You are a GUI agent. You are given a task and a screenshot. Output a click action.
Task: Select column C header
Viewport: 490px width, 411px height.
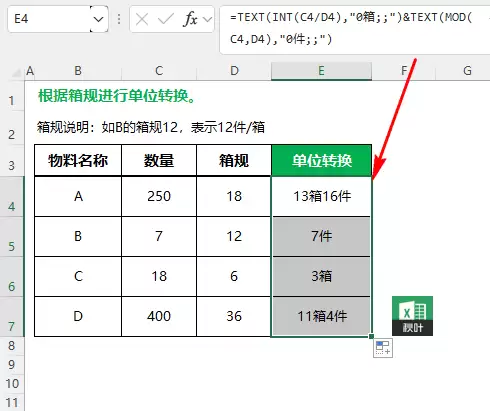[159, 71]
